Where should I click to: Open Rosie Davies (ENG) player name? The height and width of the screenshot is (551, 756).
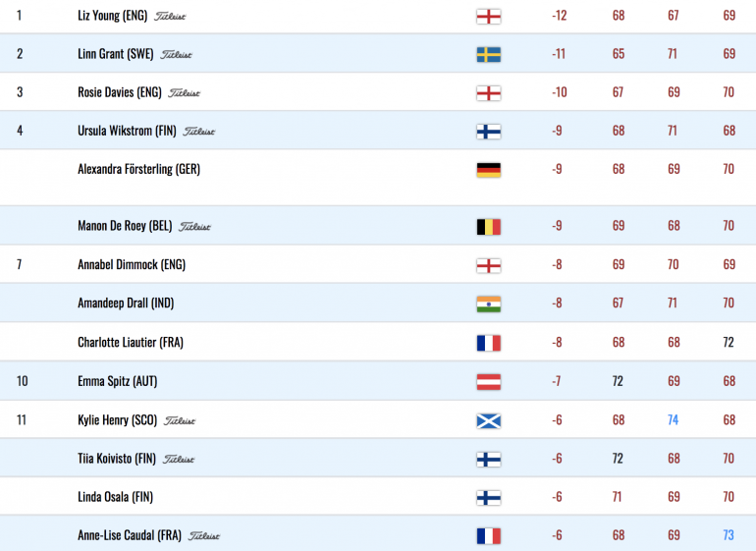tap(120, 92)
